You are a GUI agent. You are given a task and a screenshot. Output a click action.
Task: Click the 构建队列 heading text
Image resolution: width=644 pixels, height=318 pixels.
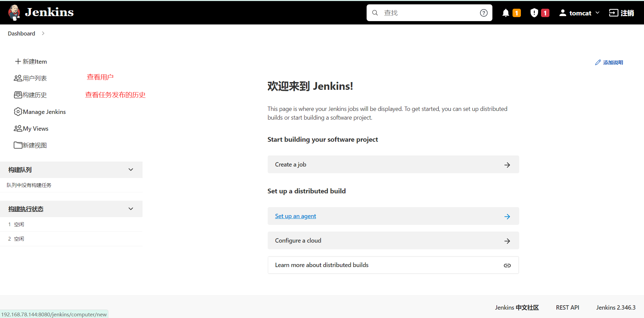(x=20, y=170)
